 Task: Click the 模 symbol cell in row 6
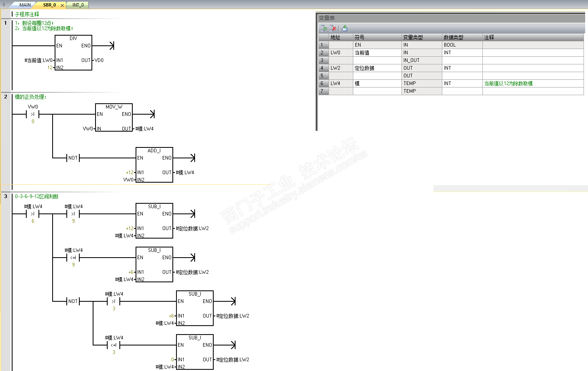pos(377,83)
